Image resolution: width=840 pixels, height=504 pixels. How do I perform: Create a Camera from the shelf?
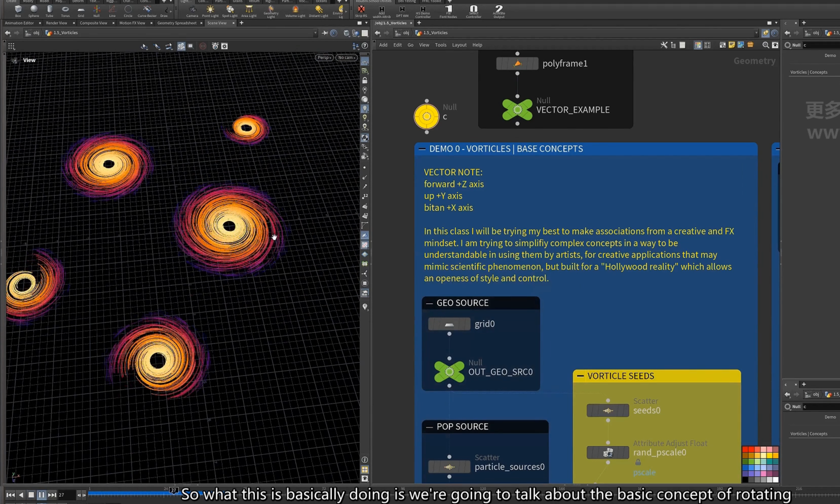[192, 11]
